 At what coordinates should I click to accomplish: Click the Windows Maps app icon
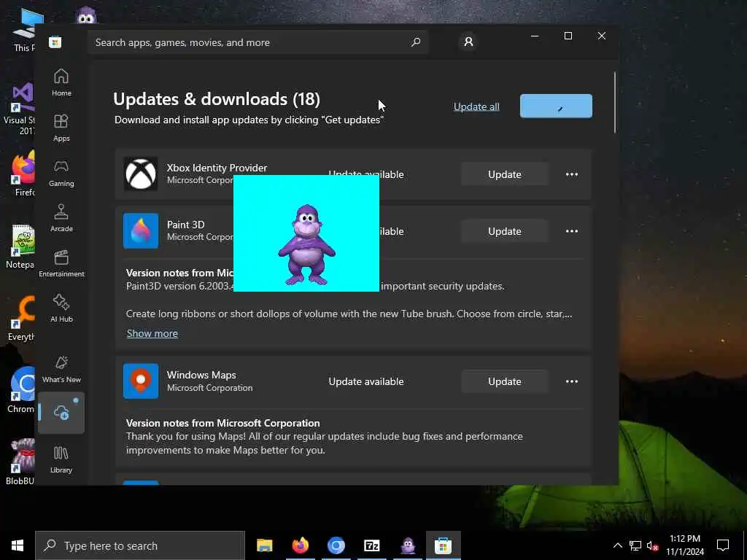pos(141,381)
